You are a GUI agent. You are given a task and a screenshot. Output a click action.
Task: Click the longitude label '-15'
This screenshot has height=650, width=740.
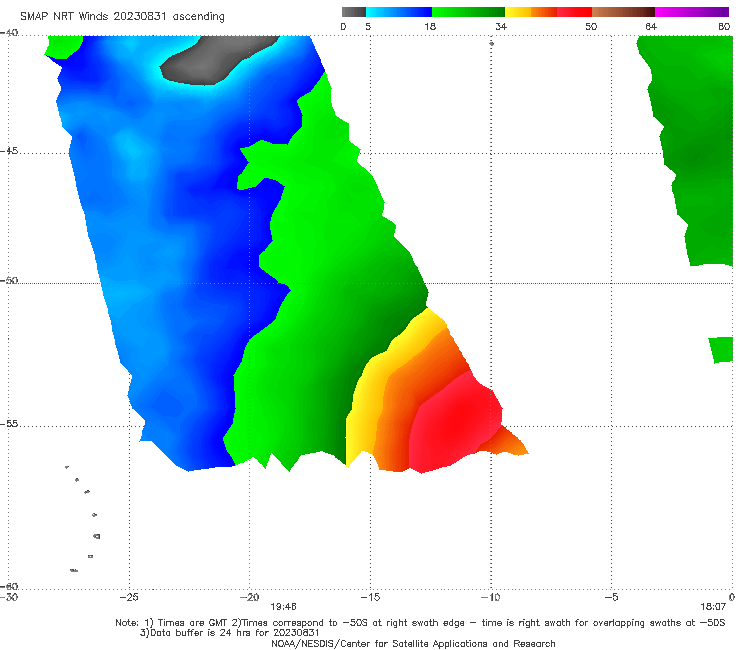click(370, 597)
